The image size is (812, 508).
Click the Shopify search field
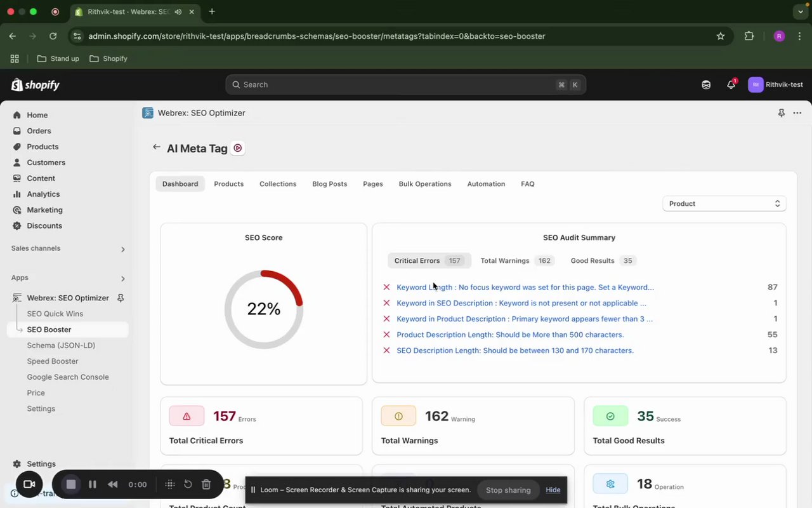[x=406, y=85]
